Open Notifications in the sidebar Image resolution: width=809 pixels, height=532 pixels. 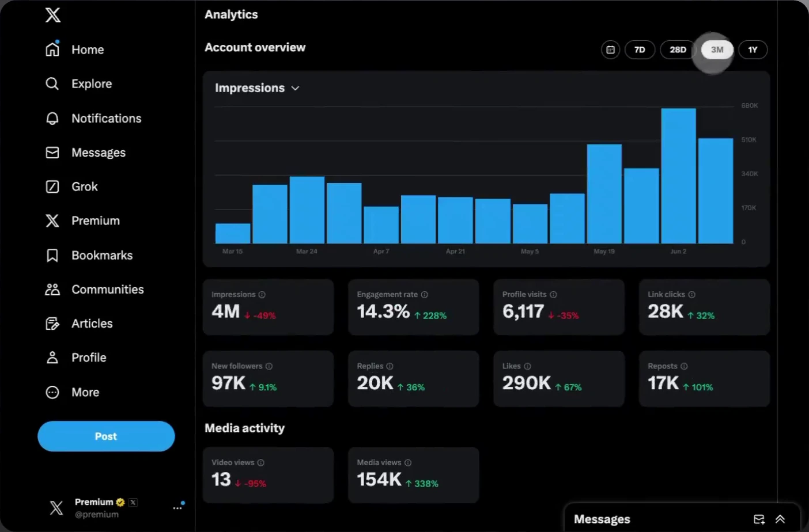[x=93, y=119]
